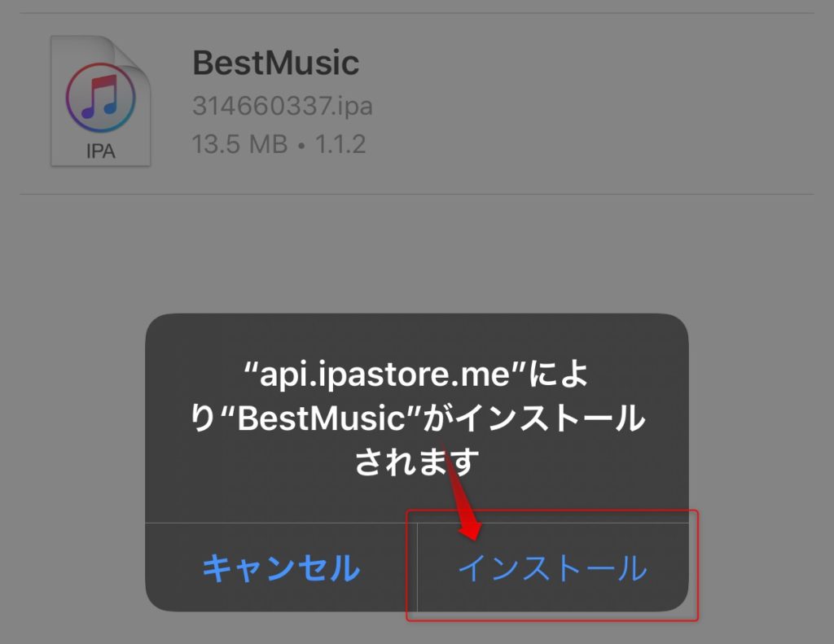Click the red highlight box border
This screenshot has height=644, width=834.
pyautogui.click(x=552, y=620)
